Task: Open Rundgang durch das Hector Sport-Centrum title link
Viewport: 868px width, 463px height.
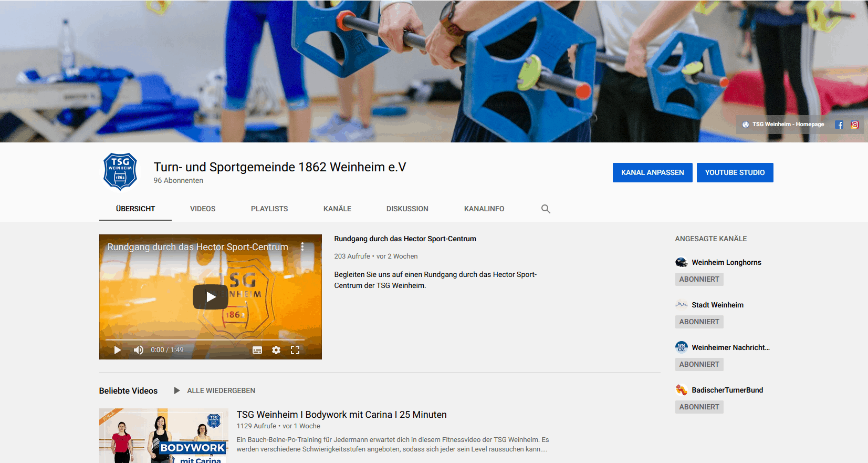Action: (405, 239)
